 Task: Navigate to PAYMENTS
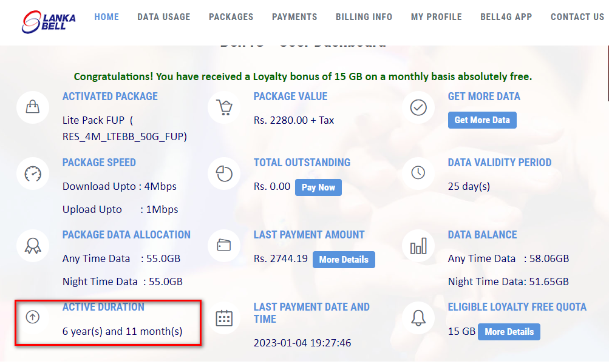(294, 17)
